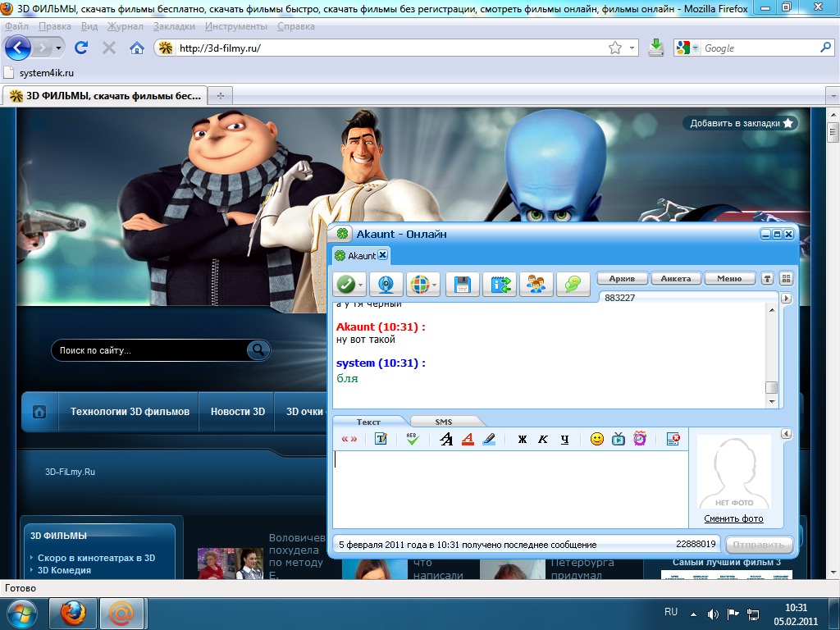
Task: Open the Архив button
Action: pos(622,279)
